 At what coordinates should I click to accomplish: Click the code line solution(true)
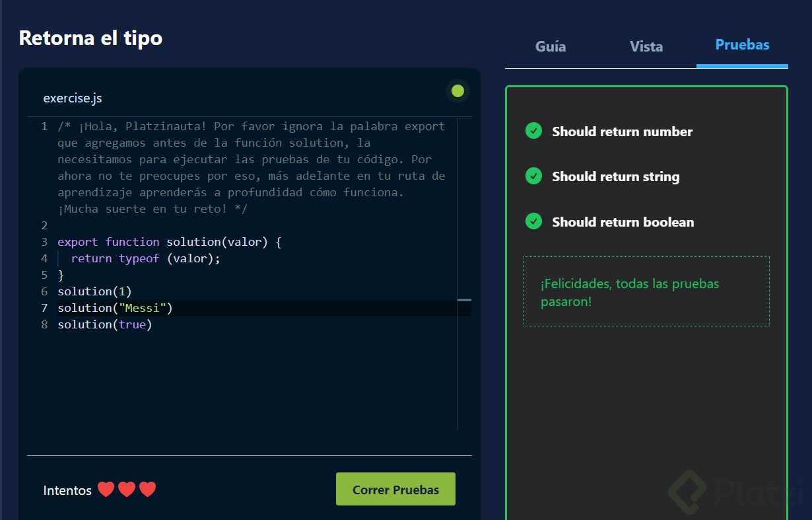click(x=105, y=324)
